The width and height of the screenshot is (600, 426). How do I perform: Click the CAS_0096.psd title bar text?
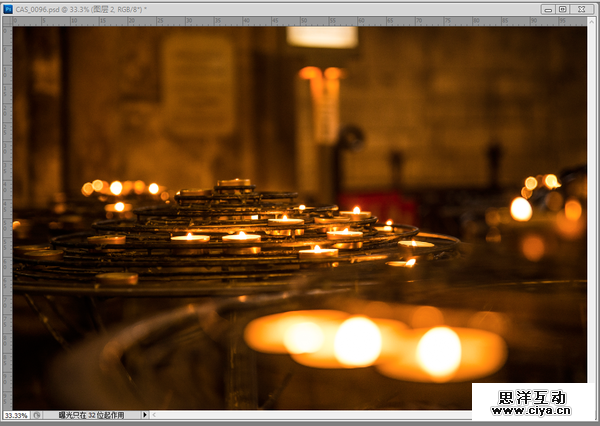[80, 9]
